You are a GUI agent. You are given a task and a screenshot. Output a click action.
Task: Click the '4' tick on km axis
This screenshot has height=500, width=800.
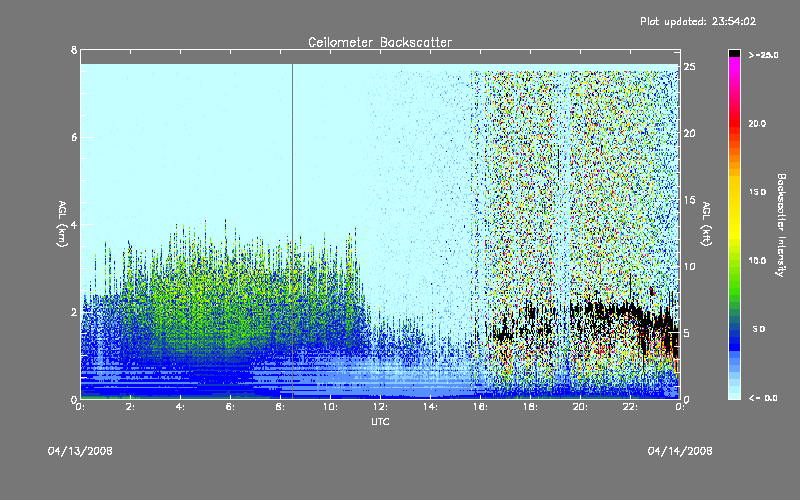(74, 224)
